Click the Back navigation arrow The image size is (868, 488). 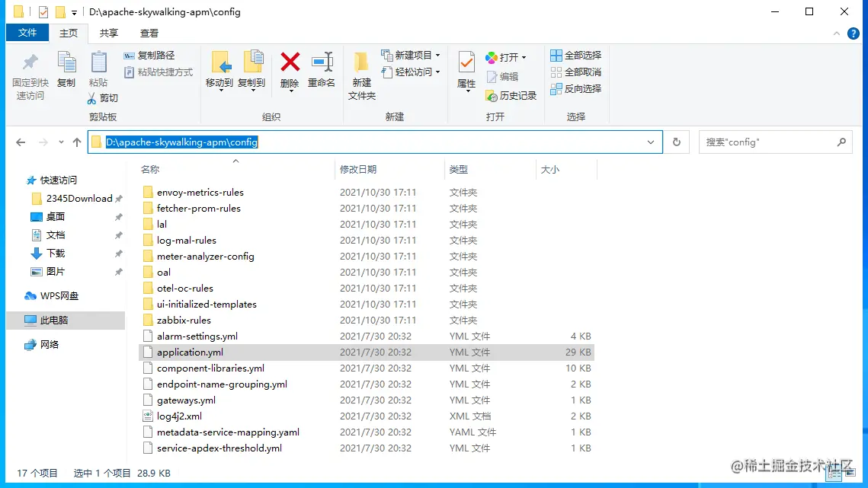[x=21, y=142]
